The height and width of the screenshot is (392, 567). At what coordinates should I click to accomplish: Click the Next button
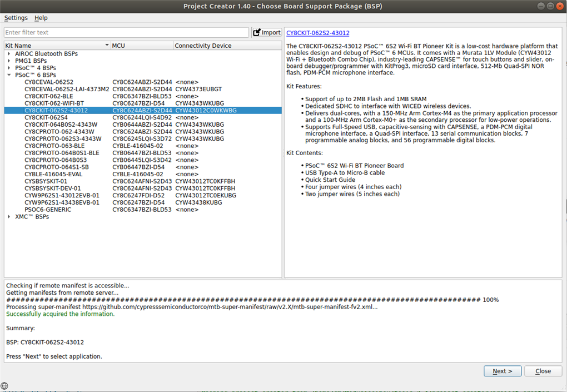point(503,371)
